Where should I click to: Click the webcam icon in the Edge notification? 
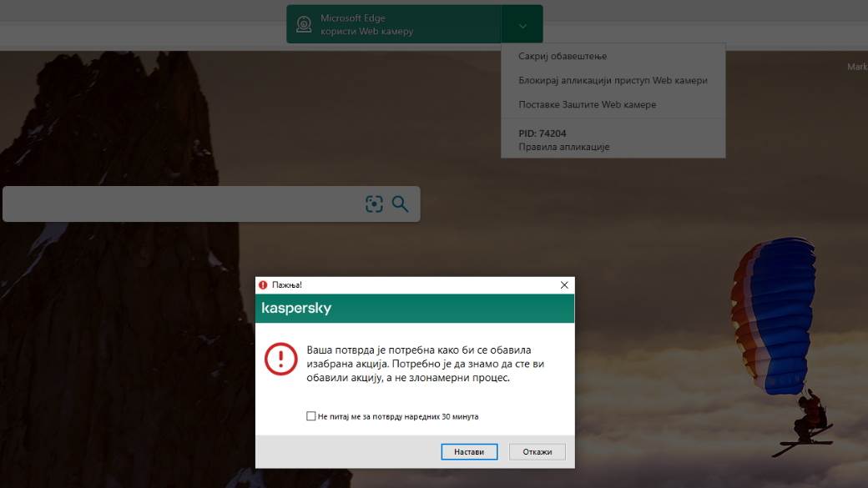pos(305,23)
